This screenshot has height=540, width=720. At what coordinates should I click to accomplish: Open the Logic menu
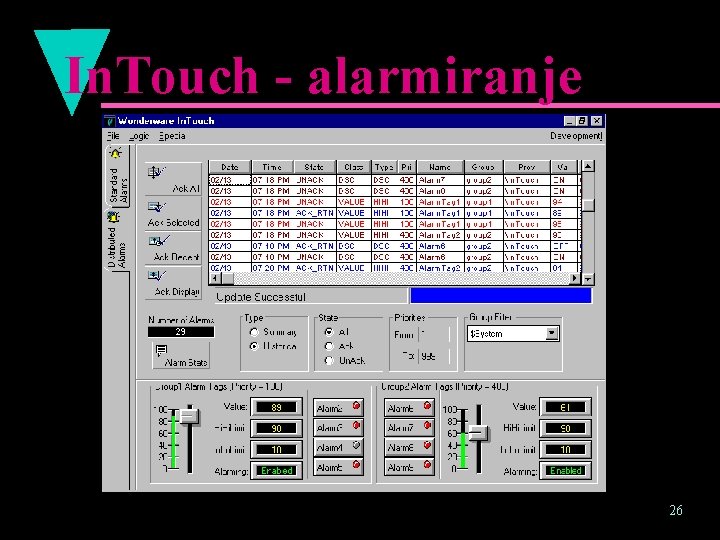tap(139, 136)
